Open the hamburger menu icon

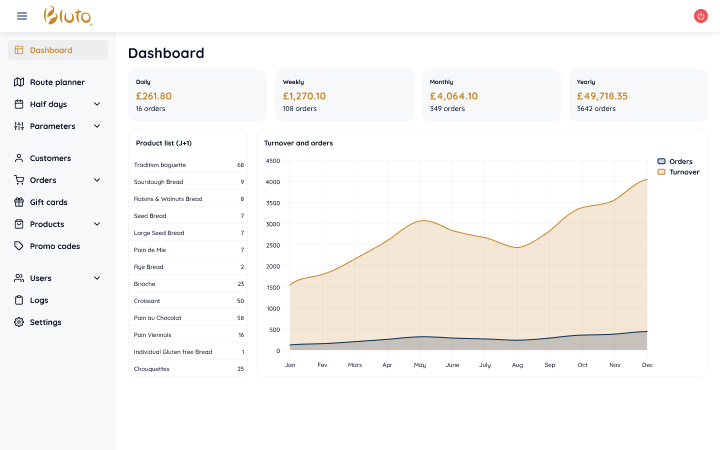[22, 16]
